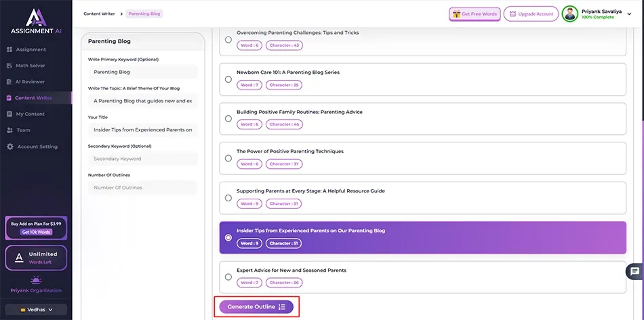Viewport: 644px width, 320px height.
Task: Click the Get Free Words button
Action: click(x=475, y=14)
